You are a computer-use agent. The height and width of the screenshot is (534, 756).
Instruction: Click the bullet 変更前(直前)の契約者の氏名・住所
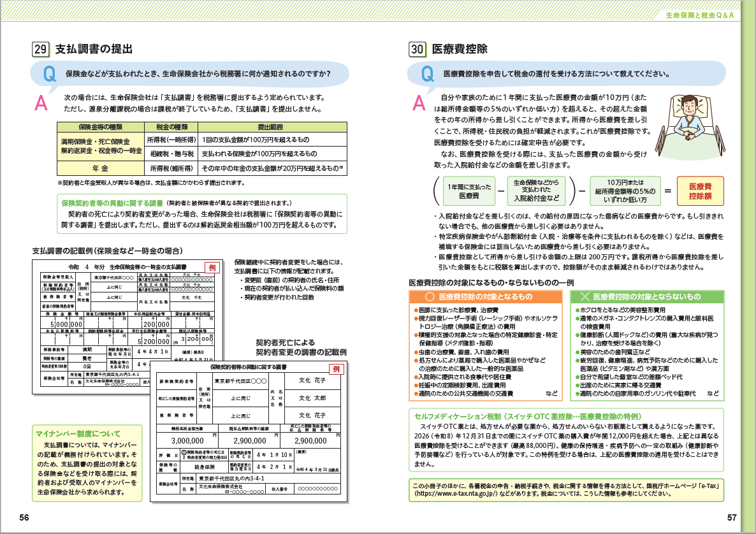pyautogui.click(x=289, y=280)
